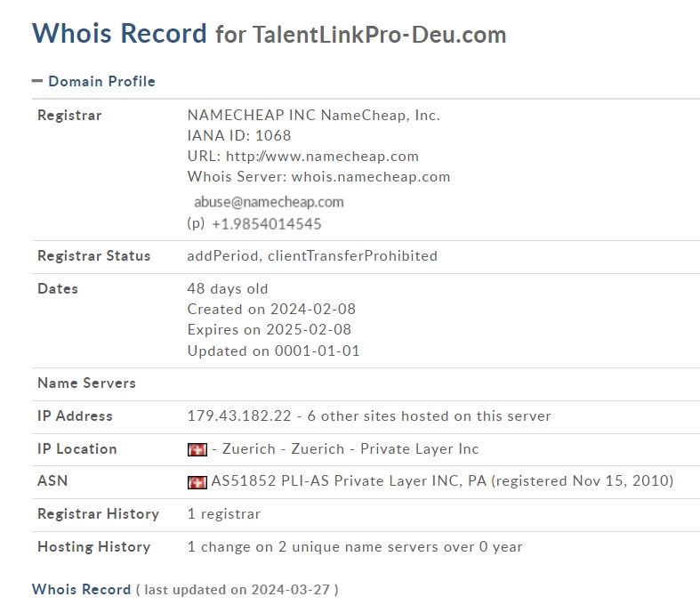
Task: Click the TalentLinkPro-Deu.com domain title
Action: click(x=380, y=35)
